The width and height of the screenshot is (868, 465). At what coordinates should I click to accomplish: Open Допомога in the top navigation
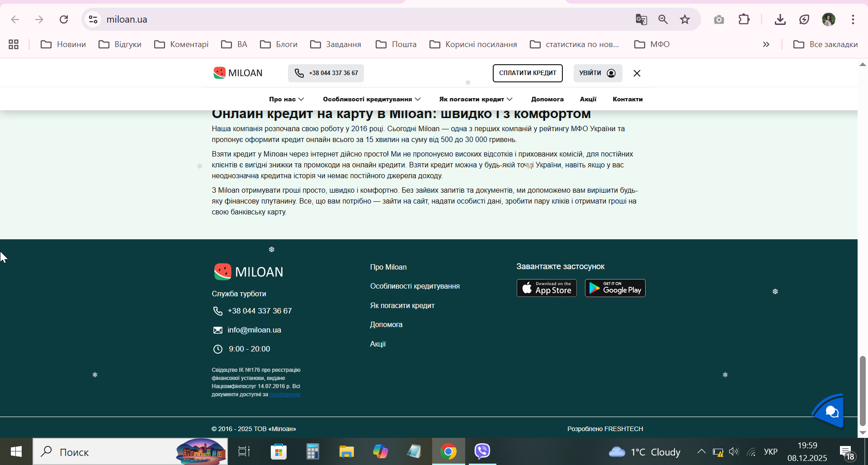547,99
